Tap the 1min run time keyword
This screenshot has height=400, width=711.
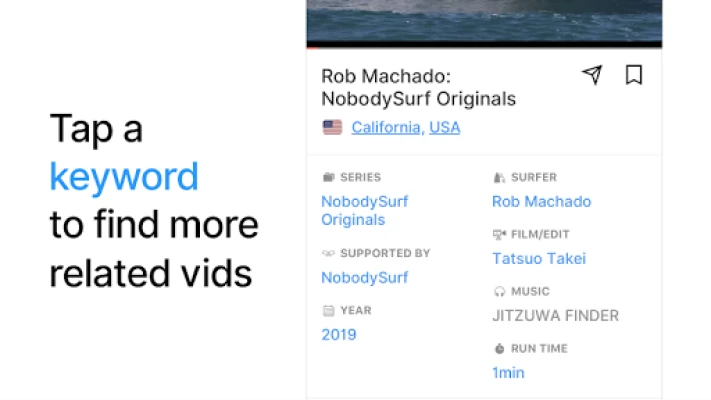point(508,373)
